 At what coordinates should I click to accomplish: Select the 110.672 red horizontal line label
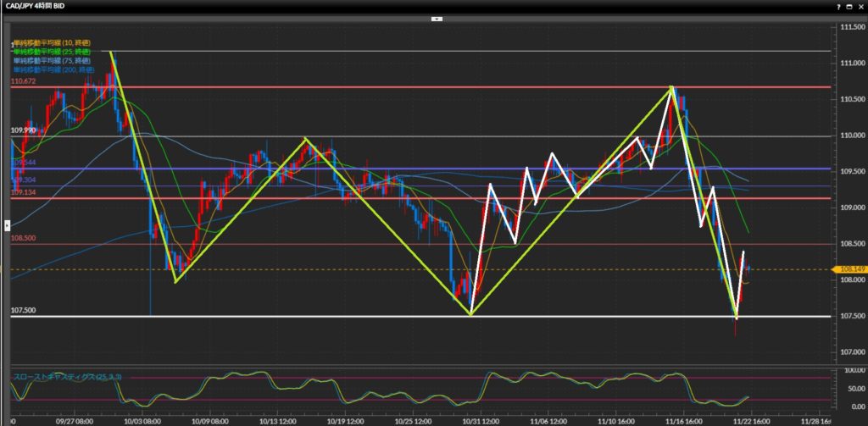pyautogui.click(x=23, y=81)
